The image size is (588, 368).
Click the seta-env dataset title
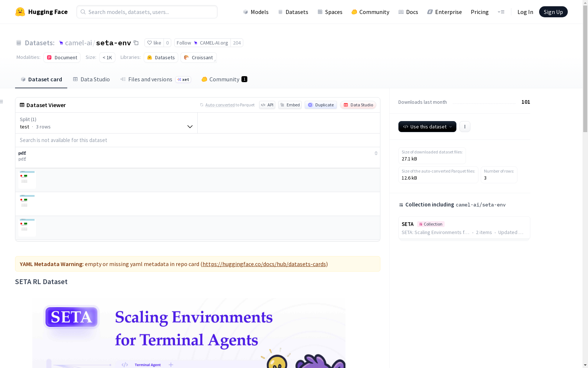[x=114, y=43]
